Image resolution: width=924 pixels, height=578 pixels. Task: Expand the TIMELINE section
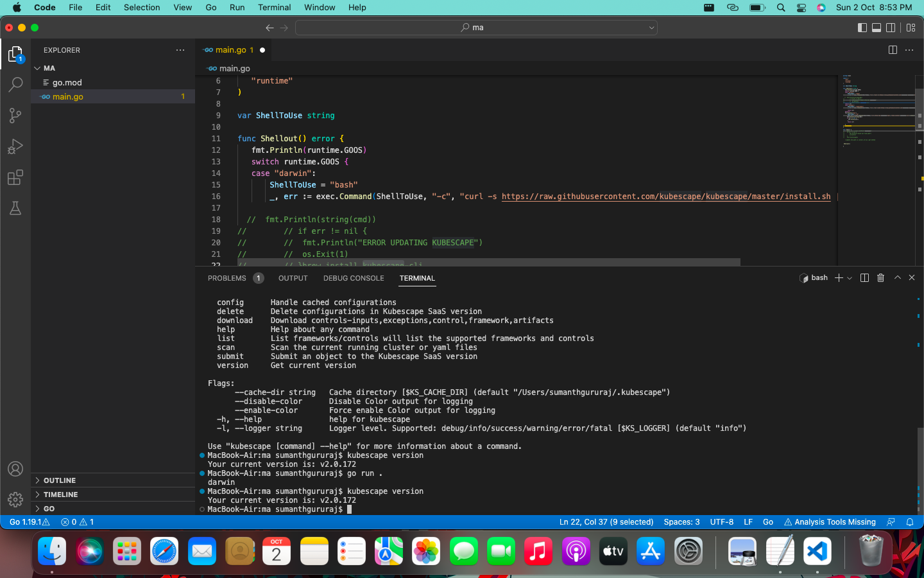113,495
